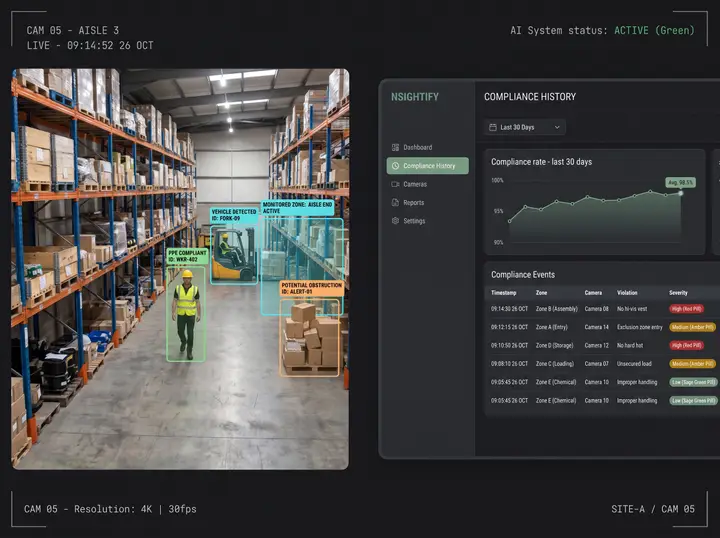The width and height of the screenshot is (720, 538).
Task: Click the 'POTENTIAL OBSTRUCTION ID: ALERT-01' label
Action: tap(312, 288)
